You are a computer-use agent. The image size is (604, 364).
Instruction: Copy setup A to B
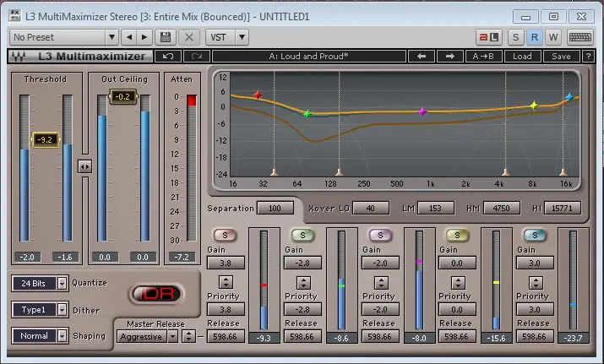[483, 57]
